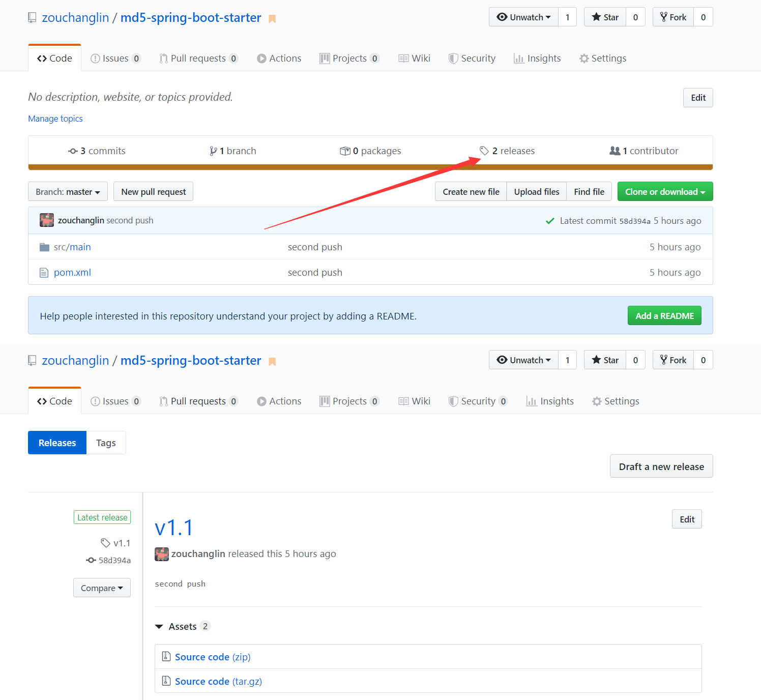Open the Branch: master dropdown
Image resolution: width=761 pixels, height=700 pixels.
coord(68,192)
